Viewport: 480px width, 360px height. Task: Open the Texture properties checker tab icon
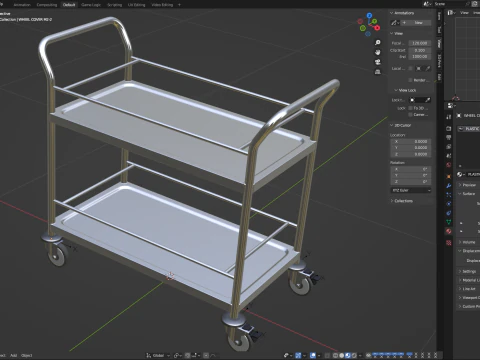[x=449, y=243]
